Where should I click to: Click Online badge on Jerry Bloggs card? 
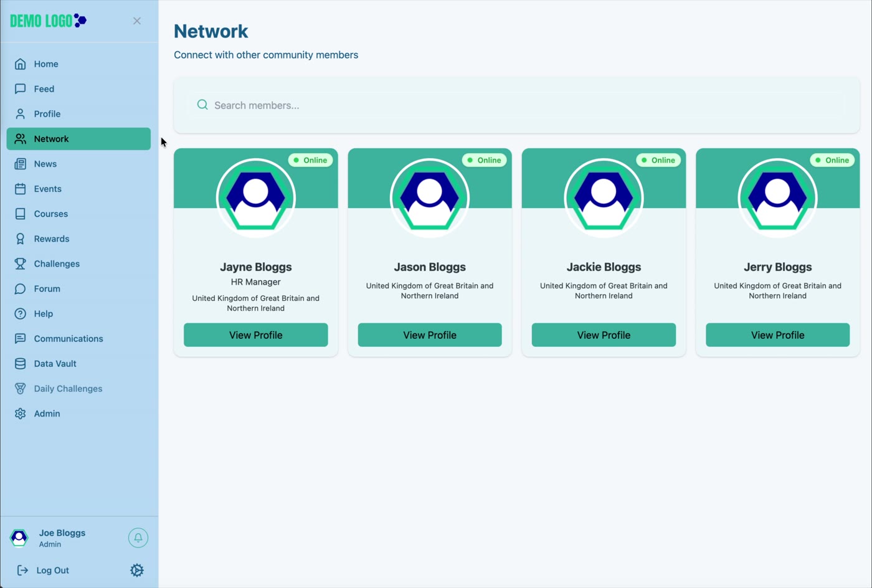832,160
